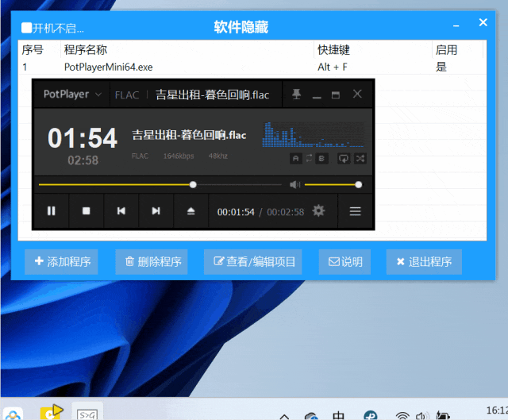Viewport: 508px width, 420px height.
Task: Mute audio via the speaker icon
Action: coord(294,184)
